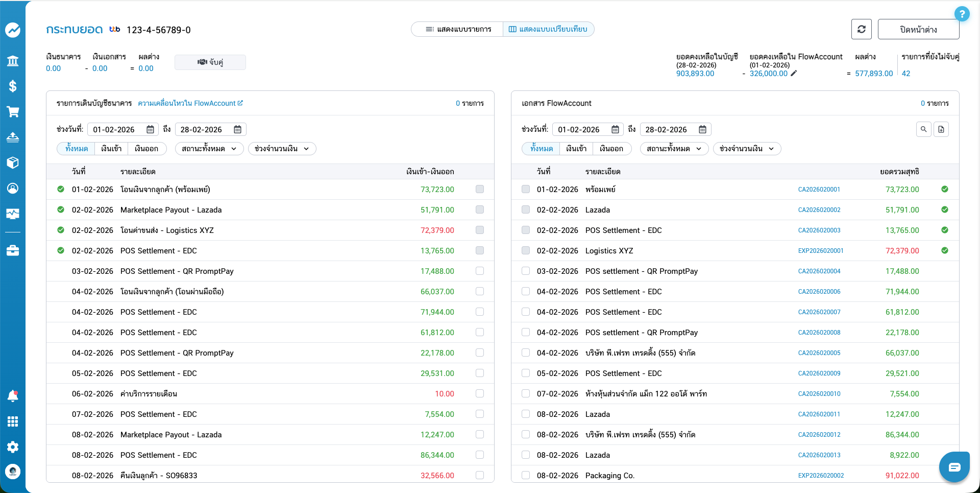Open the bank icon in sidebar
980x493 pixels.
pyautogui.click(x=13, y=61)
